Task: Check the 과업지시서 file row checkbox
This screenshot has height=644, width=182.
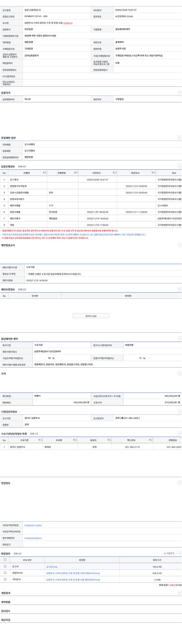Action: click(x=5, y=573)
